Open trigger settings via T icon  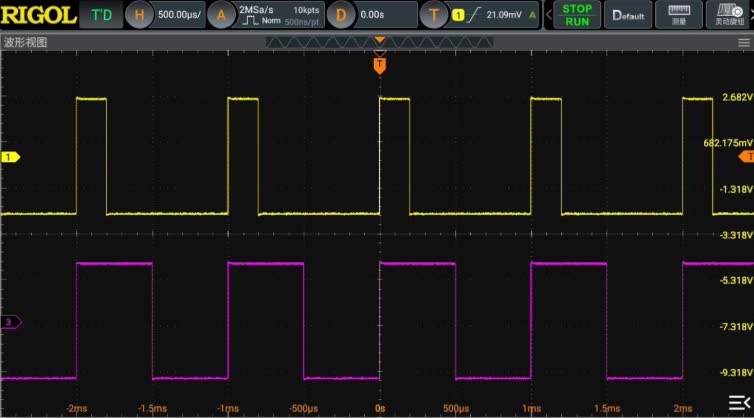coord(434,15)
